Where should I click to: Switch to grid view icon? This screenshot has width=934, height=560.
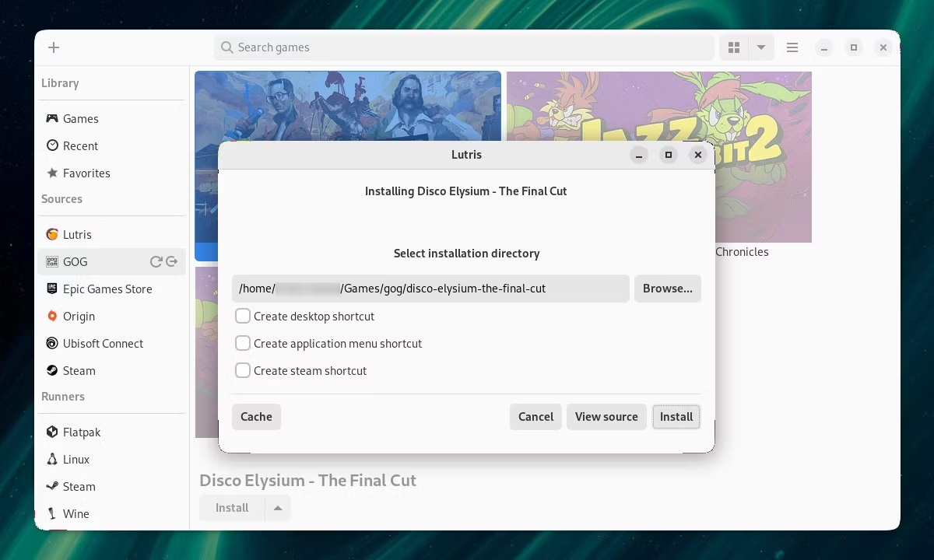734,47
